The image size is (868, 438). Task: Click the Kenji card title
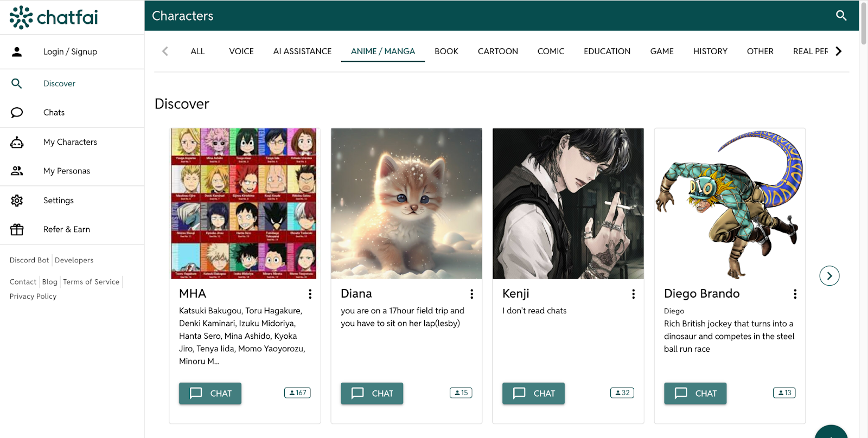[x=515, y=293]
